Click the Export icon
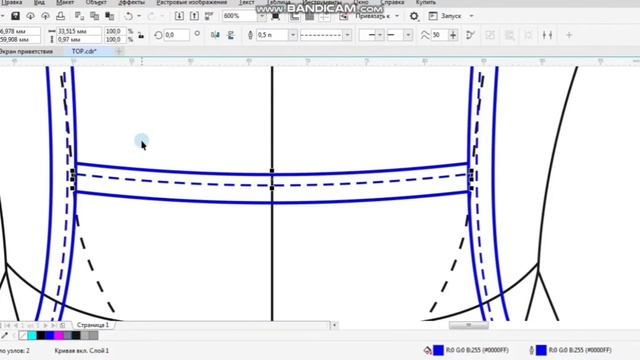Viewport: 640px width, 360px height. pos(194,16)
